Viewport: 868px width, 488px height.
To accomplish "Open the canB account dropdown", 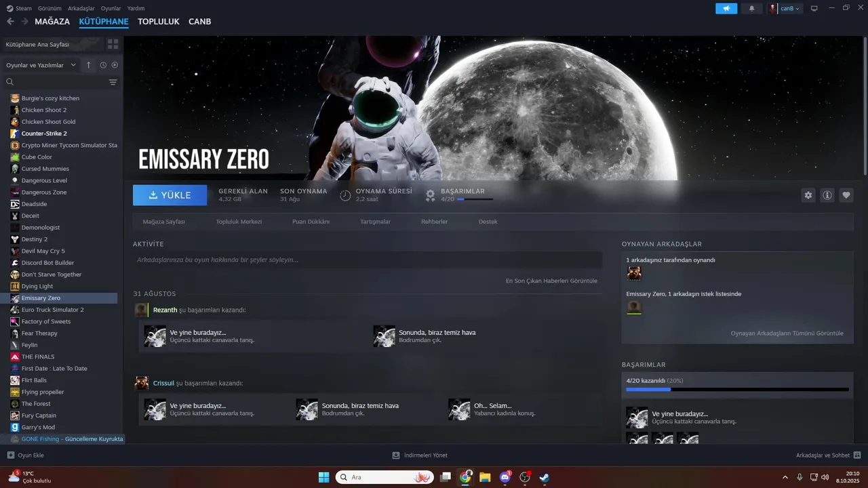I will tap(785, 9).
